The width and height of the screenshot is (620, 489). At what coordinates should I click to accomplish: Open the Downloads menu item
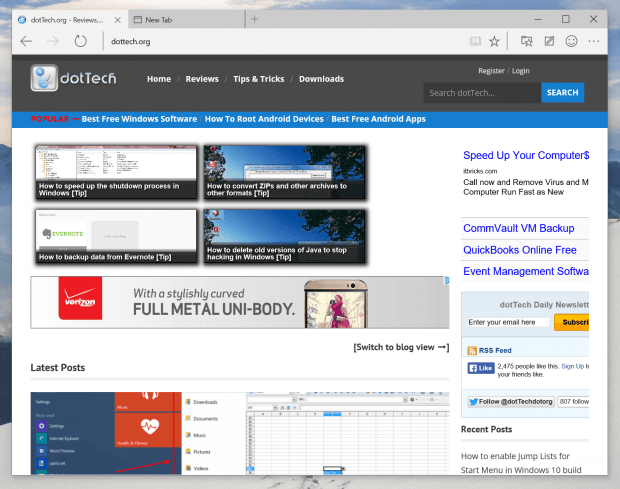point(321,79)
